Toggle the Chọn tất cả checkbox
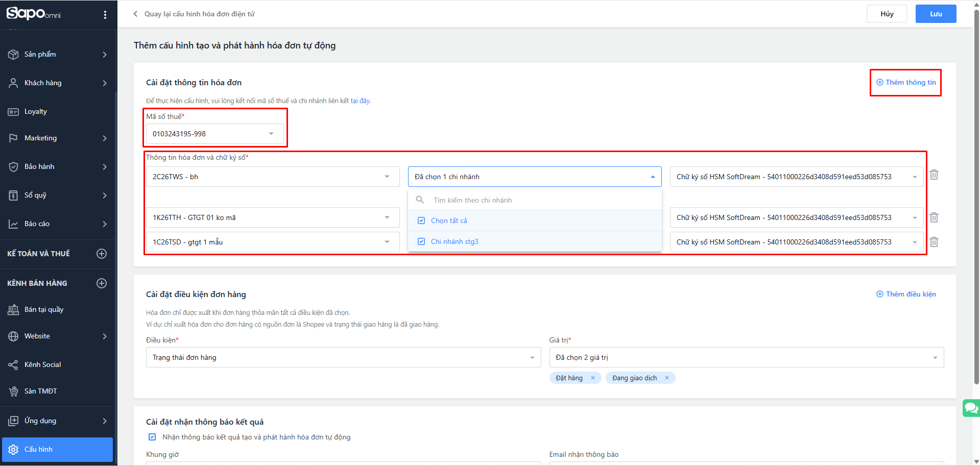The image size is (980, 466). [x=421, y=220]
